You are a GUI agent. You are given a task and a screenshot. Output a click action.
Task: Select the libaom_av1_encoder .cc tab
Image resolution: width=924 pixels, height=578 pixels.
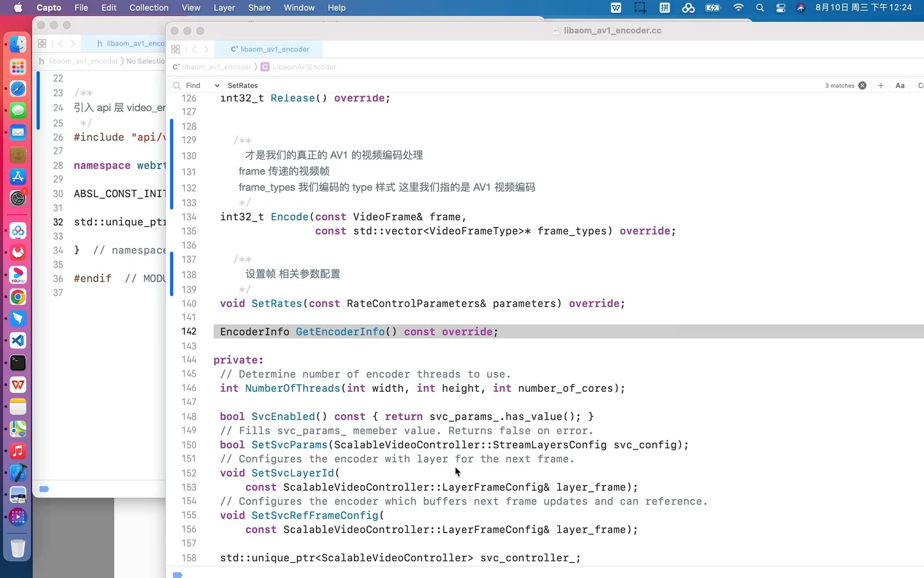[269, 49]
